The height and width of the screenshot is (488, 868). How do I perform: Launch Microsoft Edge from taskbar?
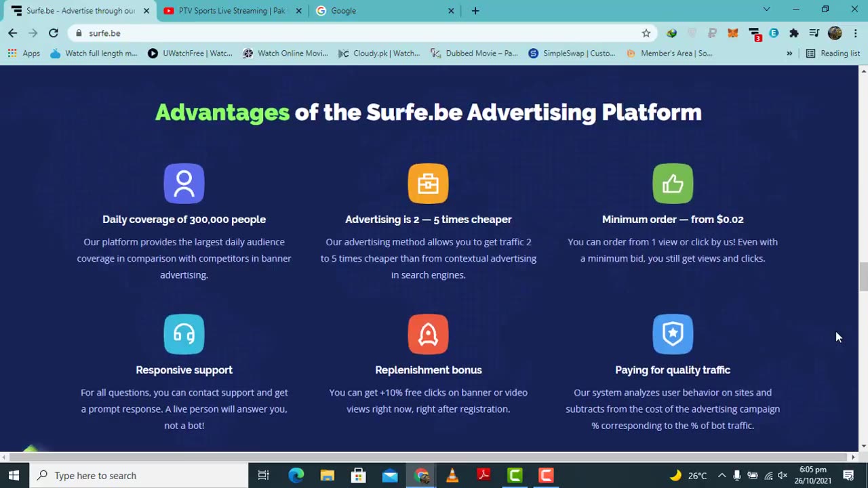click(296, 475)
